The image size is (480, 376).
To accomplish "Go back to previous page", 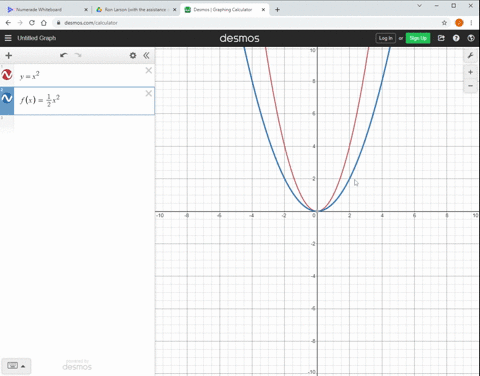I will tap(8, 23).
